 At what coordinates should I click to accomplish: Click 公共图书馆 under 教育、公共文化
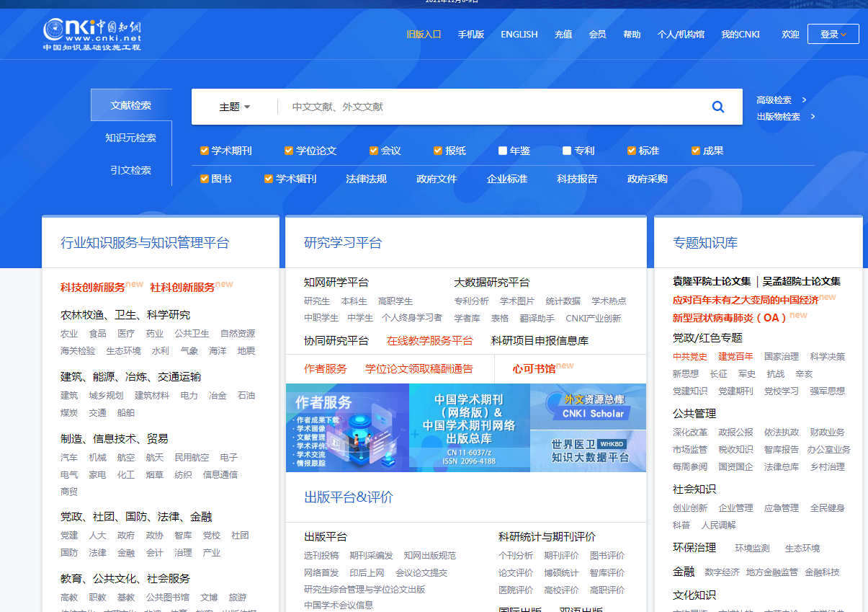click(x=168, y=597)
